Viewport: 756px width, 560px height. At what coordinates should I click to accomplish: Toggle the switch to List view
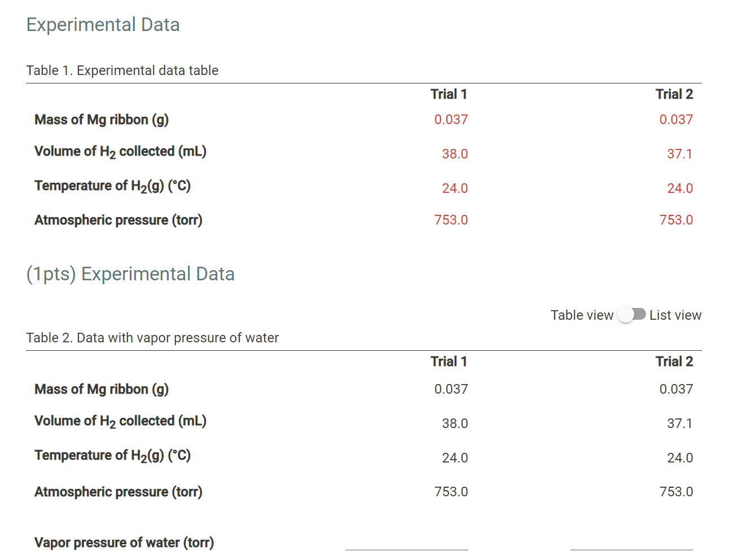coord(632,315)
